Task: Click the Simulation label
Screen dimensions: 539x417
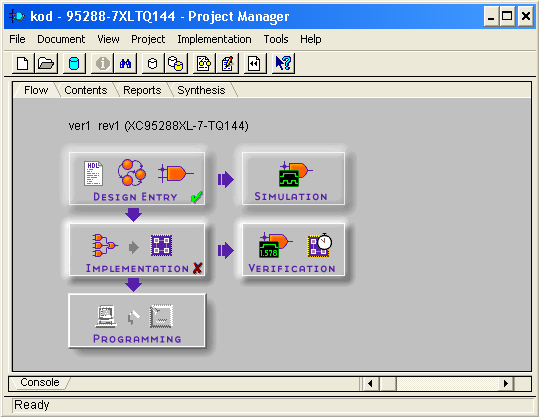Action: pos(291,197)
